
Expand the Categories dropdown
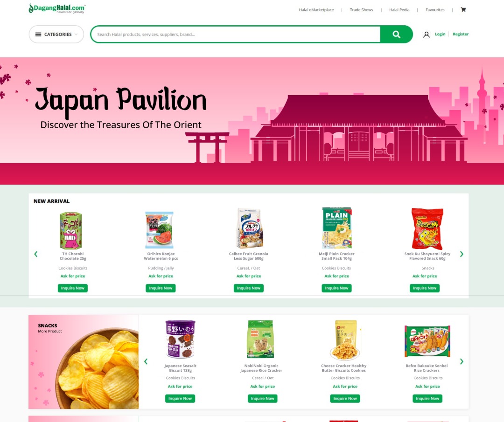(56, 35)
